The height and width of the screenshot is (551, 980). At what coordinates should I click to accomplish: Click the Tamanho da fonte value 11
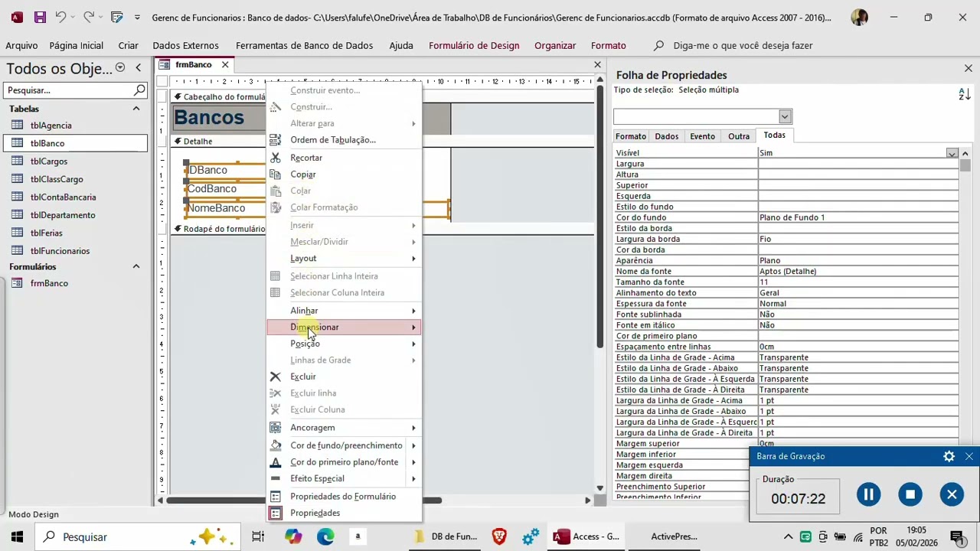857,282
